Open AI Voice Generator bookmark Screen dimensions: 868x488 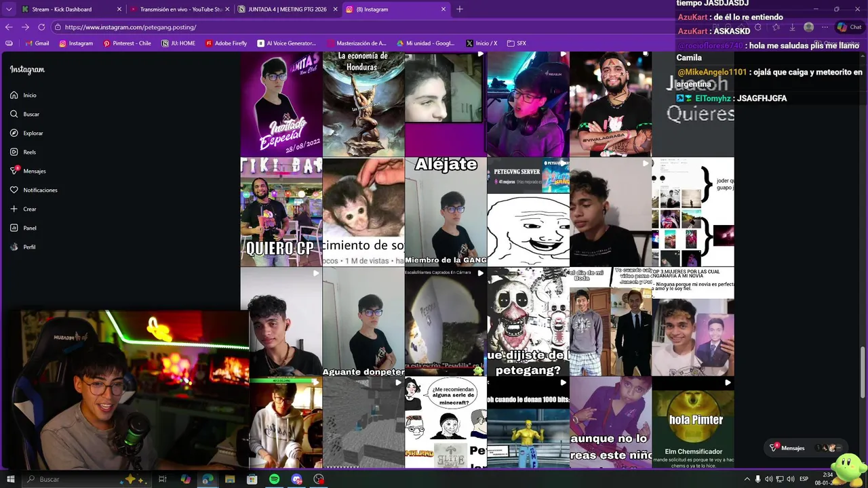coord(287,43)
